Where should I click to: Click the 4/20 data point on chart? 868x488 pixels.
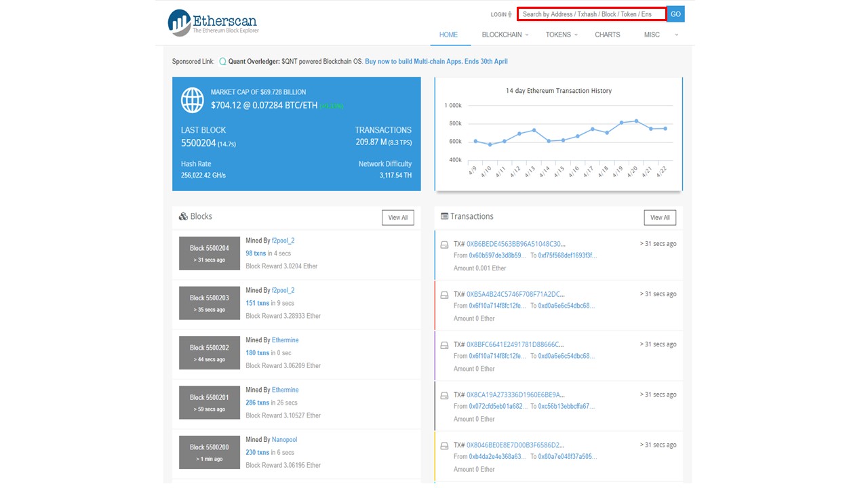coord(636,121)
